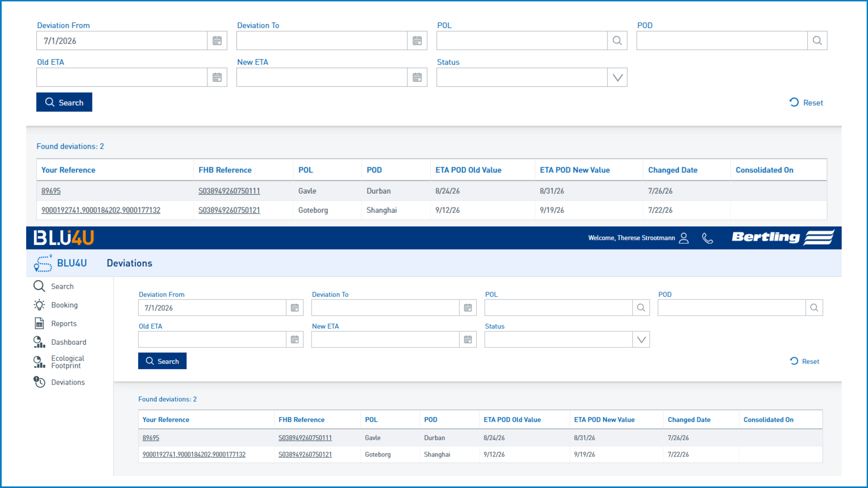Click Consolidated On header in top table
Image resolution: width=868 pixels, height=488 pixels.
(x=764, y=170)
